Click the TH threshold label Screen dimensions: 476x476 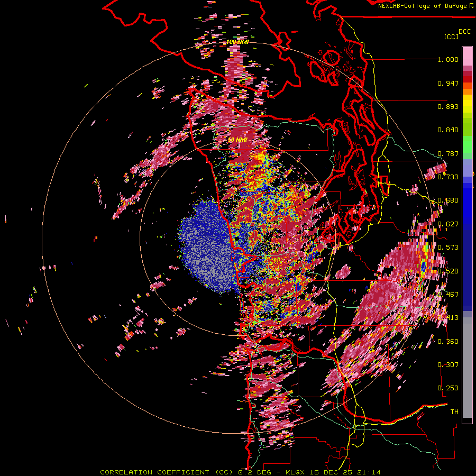click(x=454, y=411)
